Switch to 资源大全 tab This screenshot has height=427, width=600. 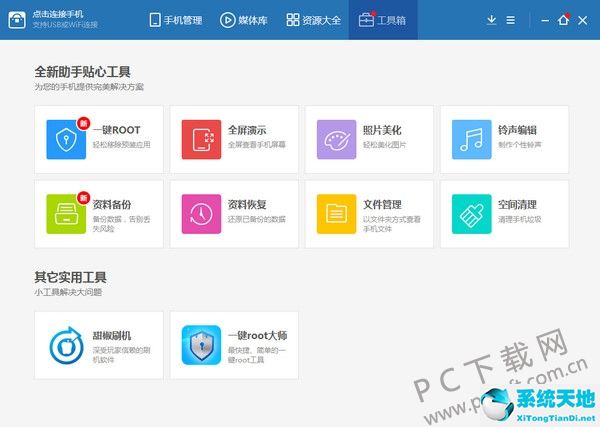313,20
